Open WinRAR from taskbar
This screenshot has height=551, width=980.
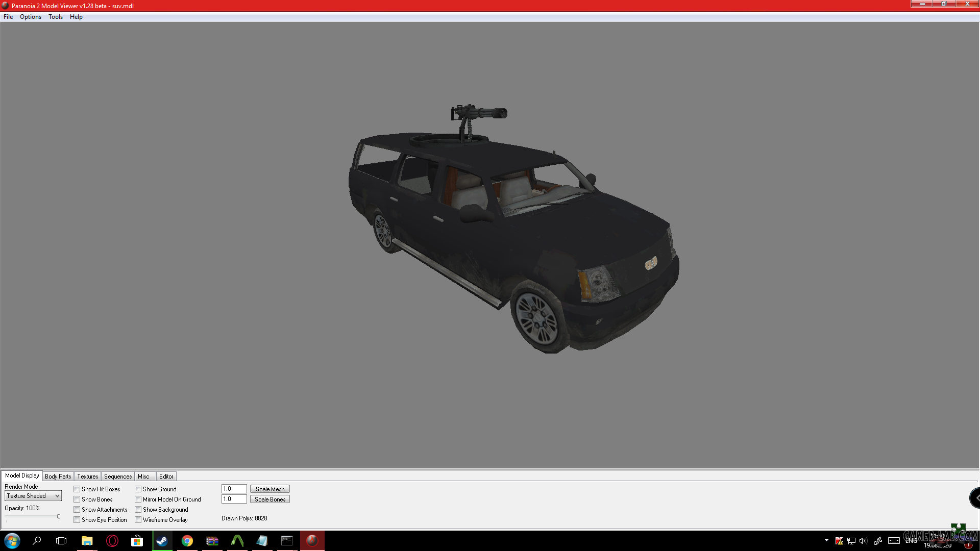coord(212,541)
